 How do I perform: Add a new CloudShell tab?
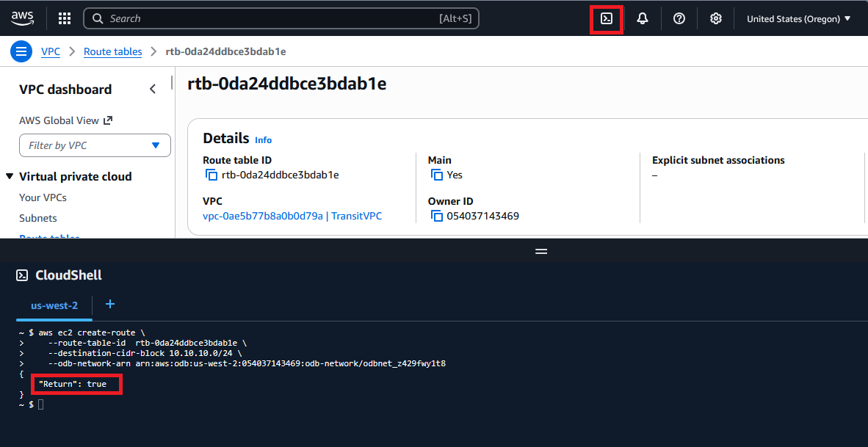pyautogui.click(x=110, y=304)
